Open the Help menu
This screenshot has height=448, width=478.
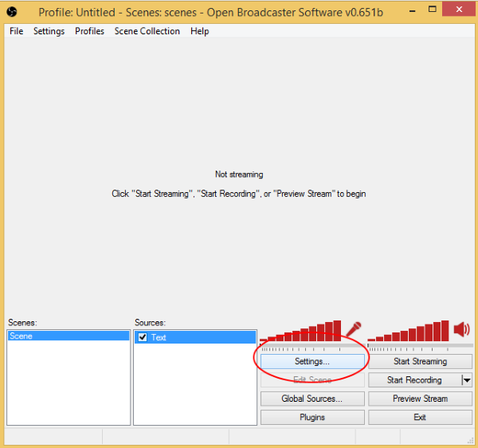pyautogui.click(x=199, y=31)
